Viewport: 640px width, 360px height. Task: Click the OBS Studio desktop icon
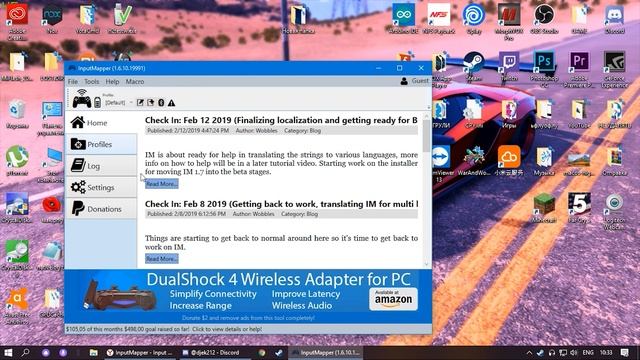point(544,18)
